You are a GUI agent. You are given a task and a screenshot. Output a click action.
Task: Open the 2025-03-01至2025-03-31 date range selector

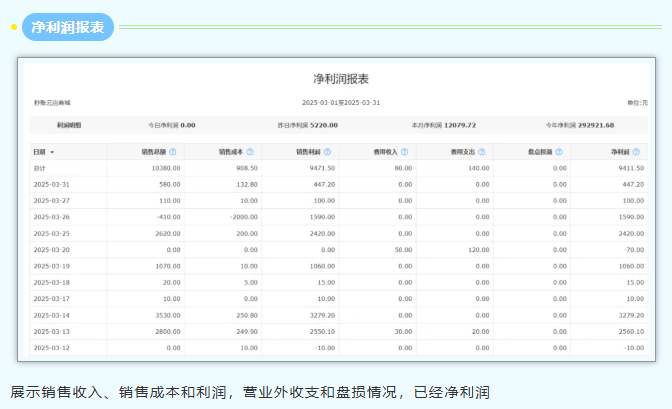click(x=340, y=103)
